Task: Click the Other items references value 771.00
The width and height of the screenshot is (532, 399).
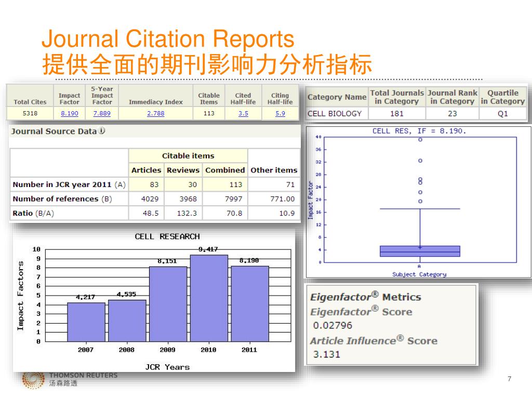Action: (x=282, y=199)
